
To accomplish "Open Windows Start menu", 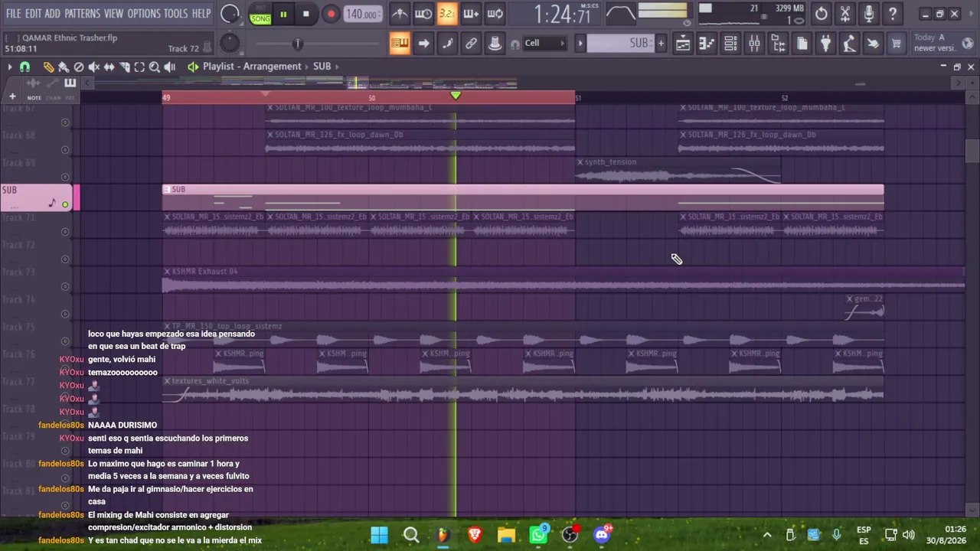I will [379, 534].
